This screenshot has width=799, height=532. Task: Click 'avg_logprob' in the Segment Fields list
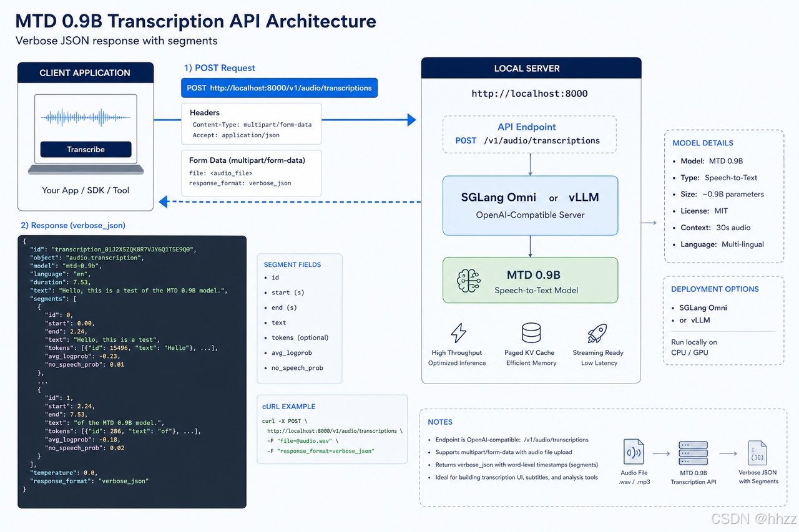click(x=292, y=353)
